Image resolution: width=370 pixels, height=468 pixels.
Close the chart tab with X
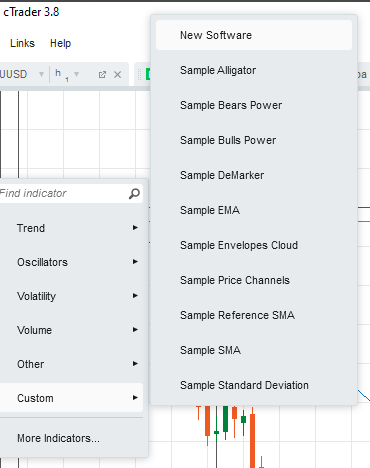[x=117, y=75]
